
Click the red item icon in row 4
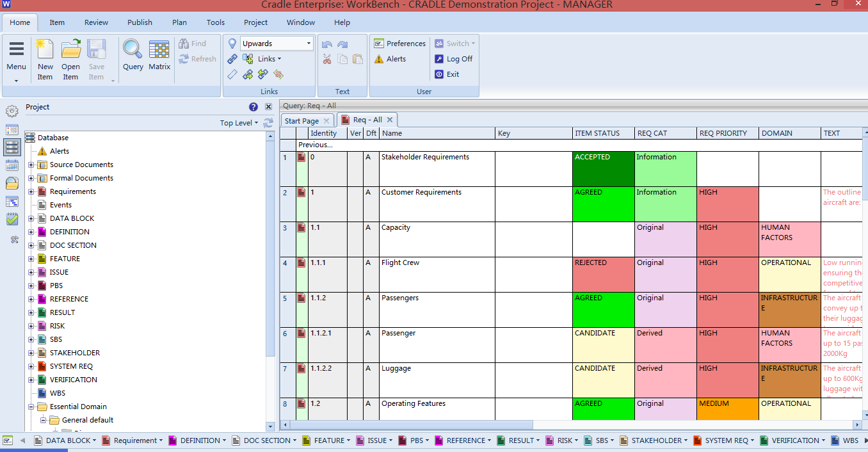pos(301,263)
